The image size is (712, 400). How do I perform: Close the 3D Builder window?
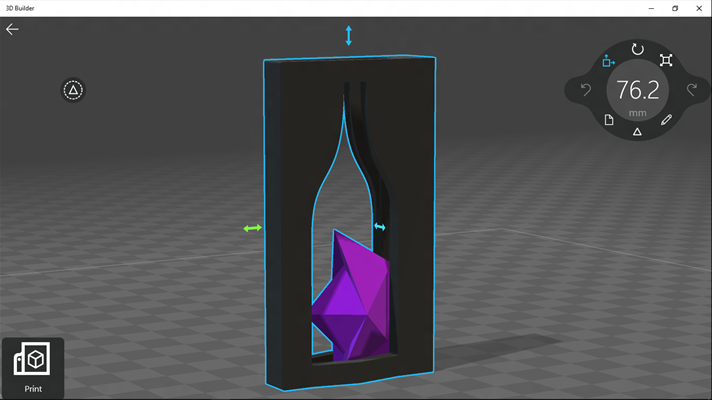[699, 8]
